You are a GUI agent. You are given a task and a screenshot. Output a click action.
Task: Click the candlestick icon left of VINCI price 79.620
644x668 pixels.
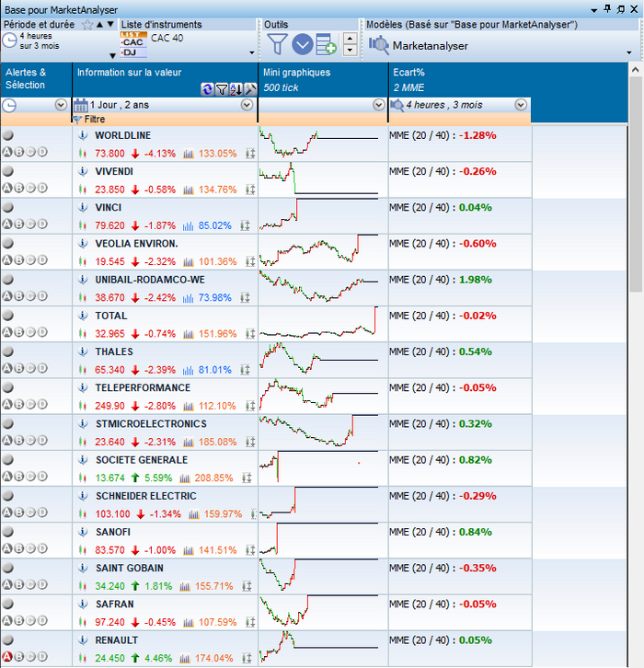(83, 225)
